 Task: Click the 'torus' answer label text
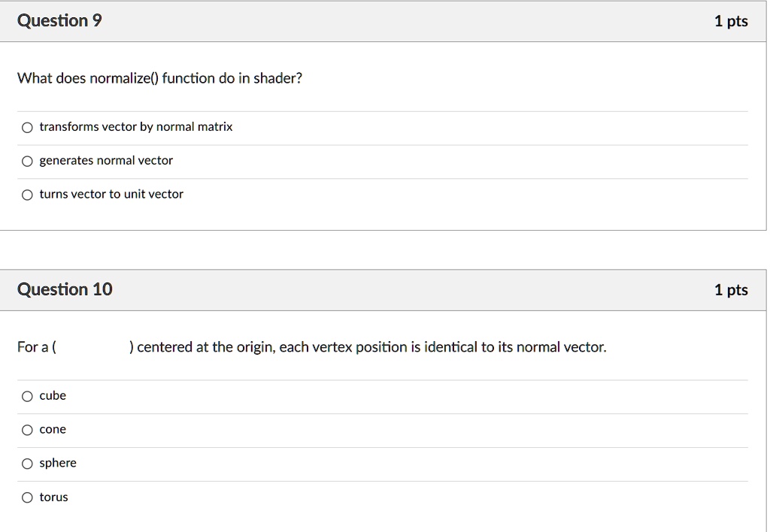tap(53, 497)
